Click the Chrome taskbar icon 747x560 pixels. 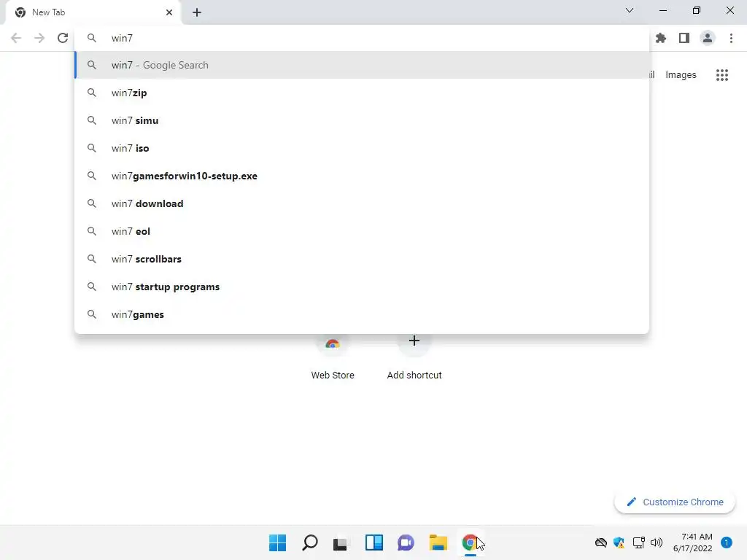(471, 542)
